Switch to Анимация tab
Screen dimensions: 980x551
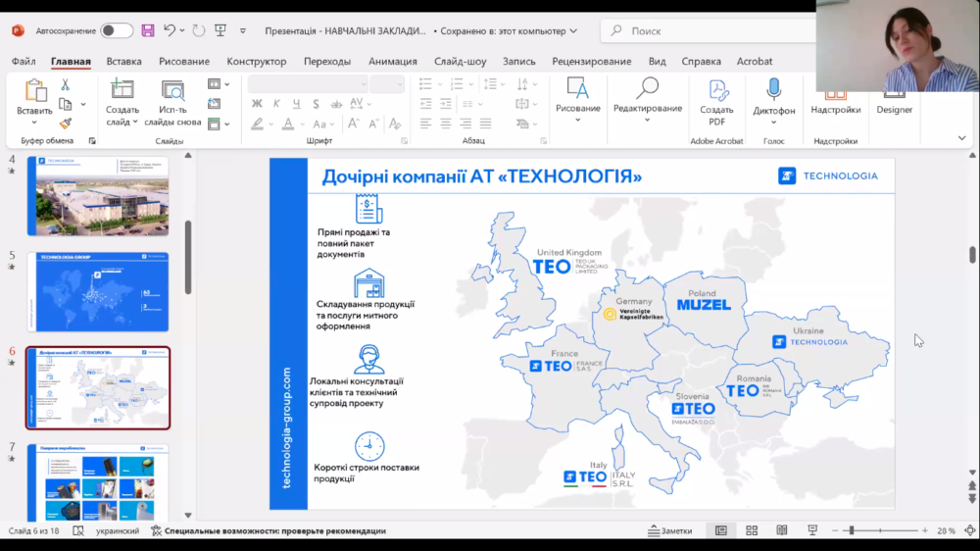pyautogui.click(x=393, y=62)
